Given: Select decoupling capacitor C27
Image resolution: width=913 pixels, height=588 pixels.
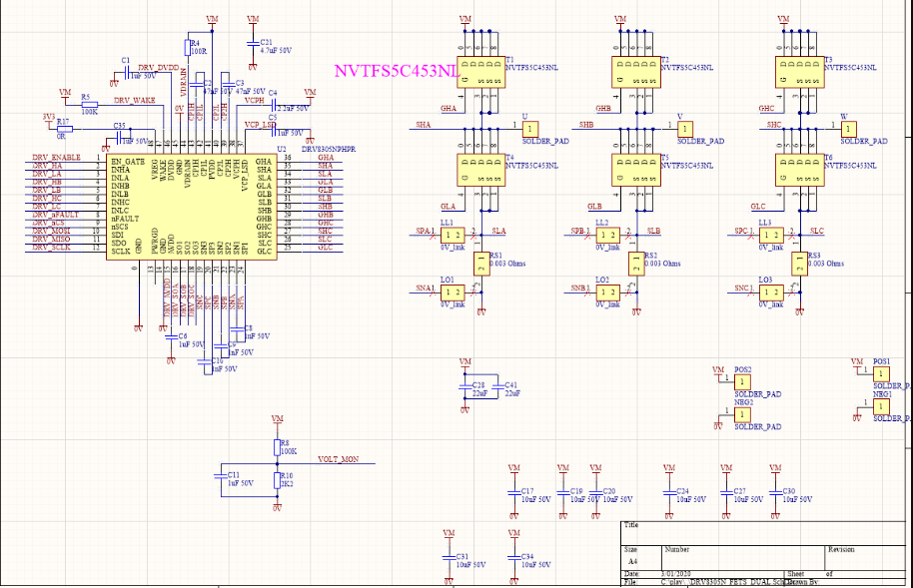Looking at the screenshot, I should pos(725,492).
